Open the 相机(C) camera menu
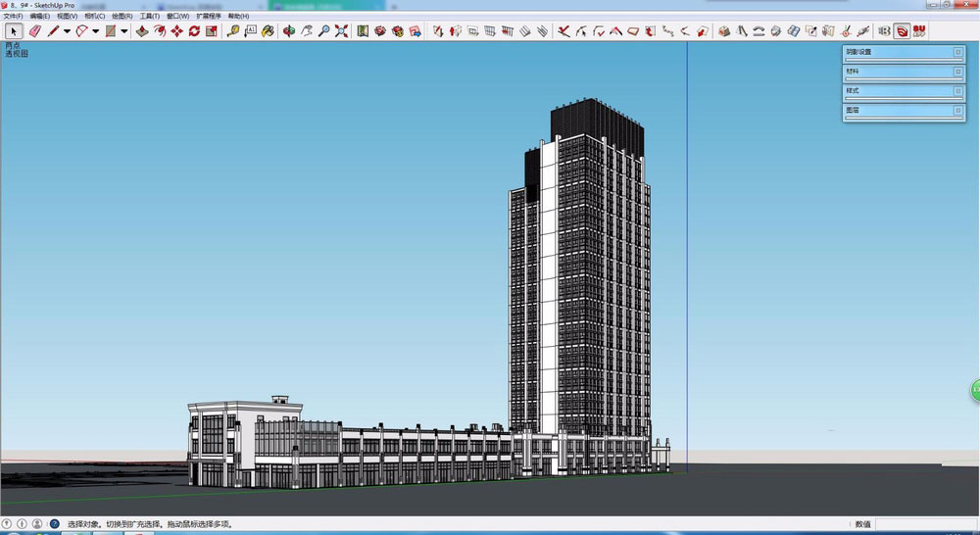 click(x=95, y=17)
